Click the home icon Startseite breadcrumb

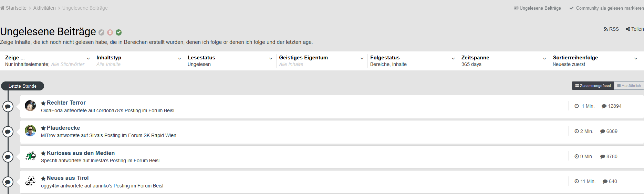tap(2, 8)
